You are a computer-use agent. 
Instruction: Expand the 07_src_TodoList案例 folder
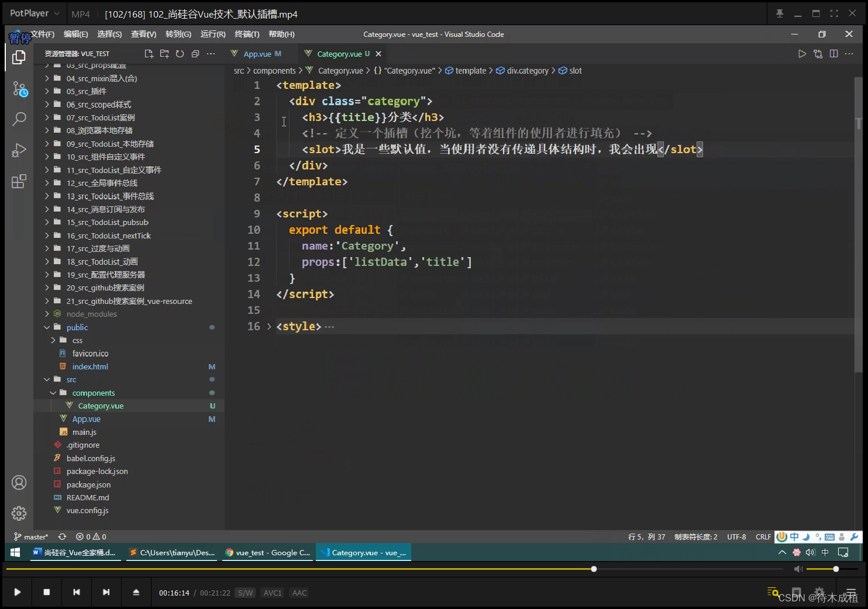(47, 117)
